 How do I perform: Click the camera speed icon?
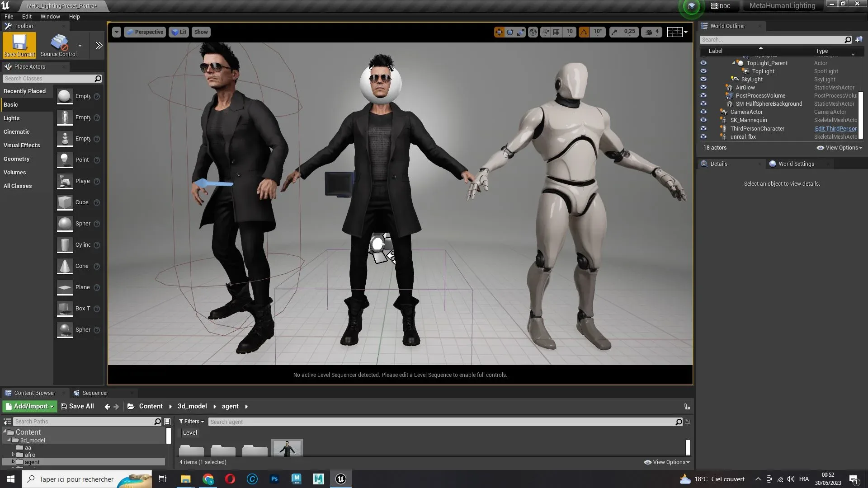point(649,32)
